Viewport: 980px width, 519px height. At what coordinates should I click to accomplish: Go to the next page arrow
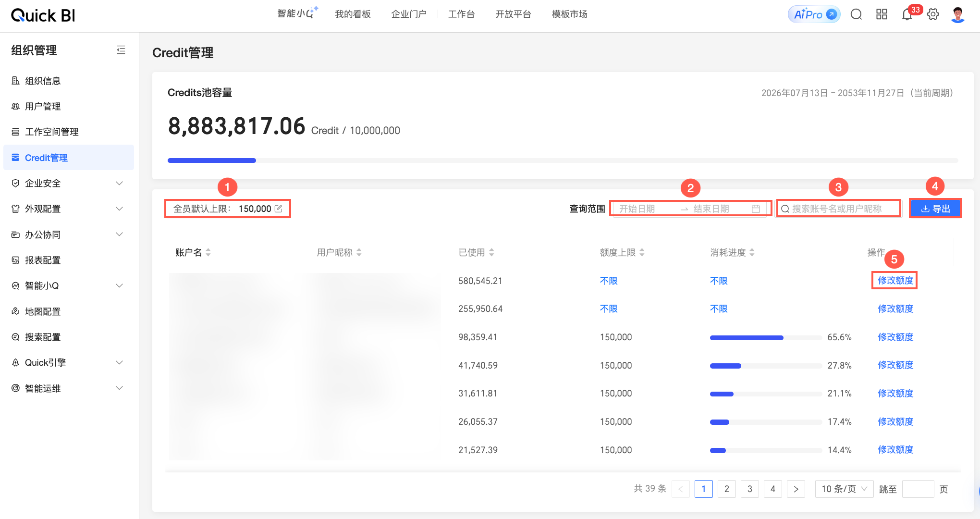click(796, 489)
